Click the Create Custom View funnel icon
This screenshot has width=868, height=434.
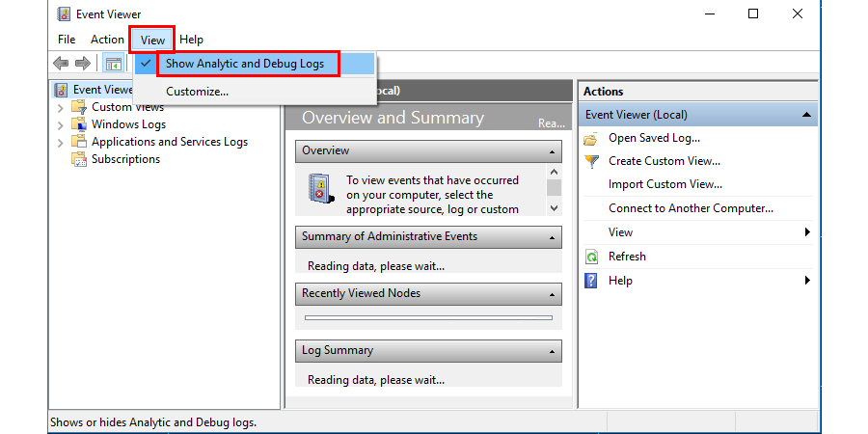pyautogui.click(x=591, y=162)
